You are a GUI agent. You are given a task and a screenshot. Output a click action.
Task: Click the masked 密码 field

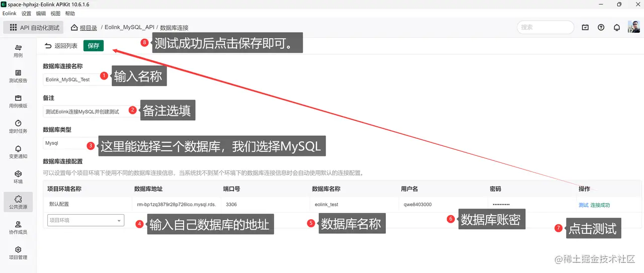[x=531, y=205]
